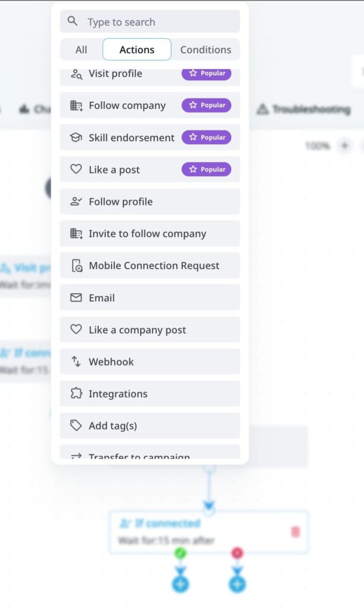Click the green success connector on If connected
364x610 pixels.
[x=181, y=553]
